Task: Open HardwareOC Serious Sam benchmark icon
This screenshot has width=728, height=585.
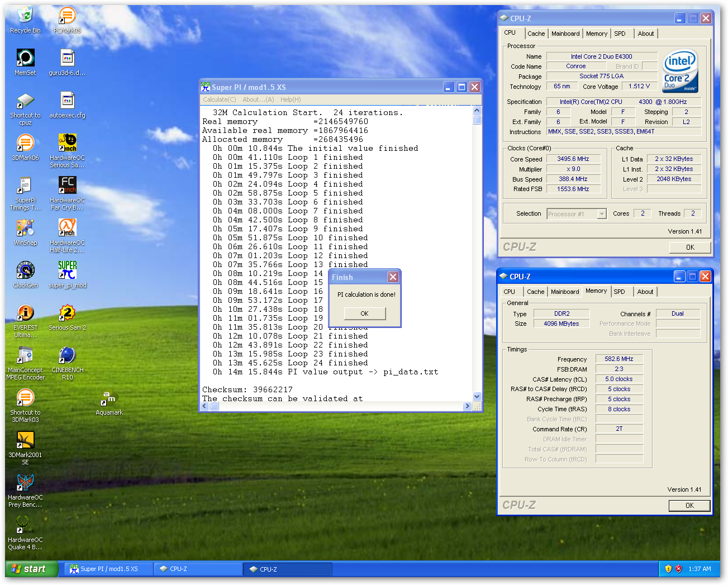Action: coord(68,151)
